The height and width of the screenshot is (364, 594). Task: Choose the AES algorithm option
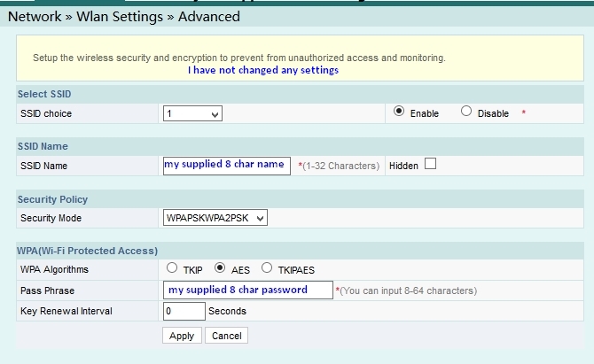point(220,267)
